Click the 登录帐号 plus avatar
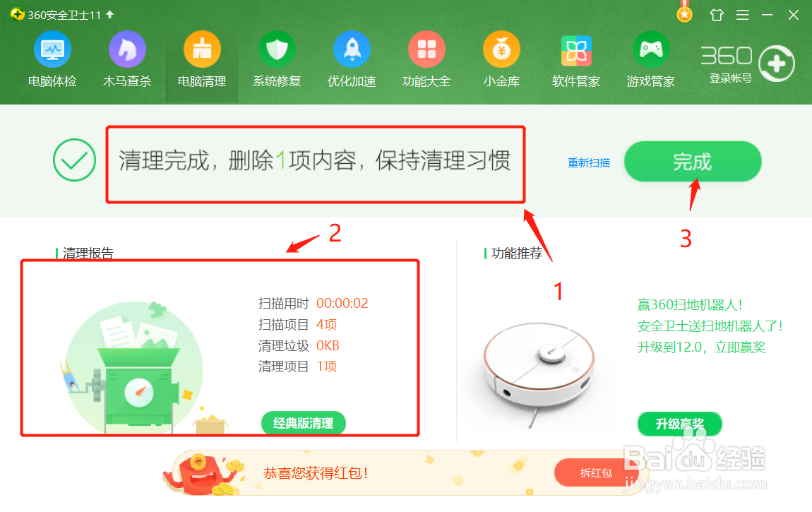This screenshot has height=512, width=812. (x=776, y=64)
